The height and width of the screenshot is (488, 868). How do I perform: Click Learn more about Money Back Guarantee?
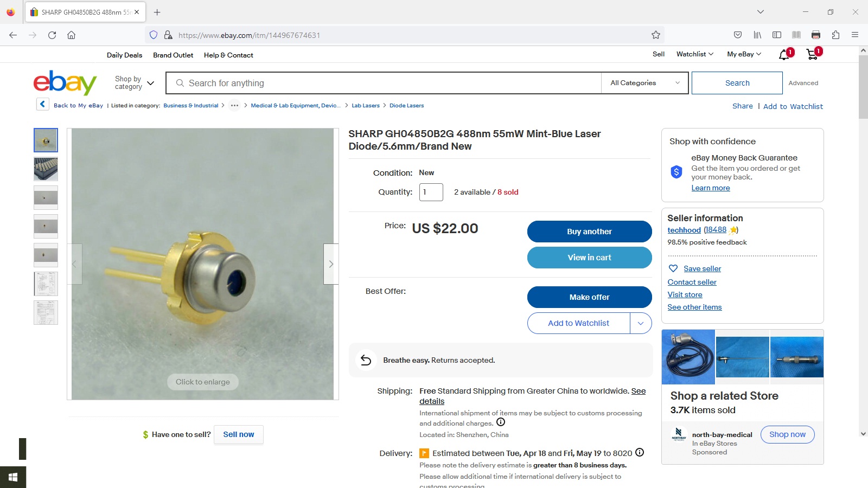711,188
